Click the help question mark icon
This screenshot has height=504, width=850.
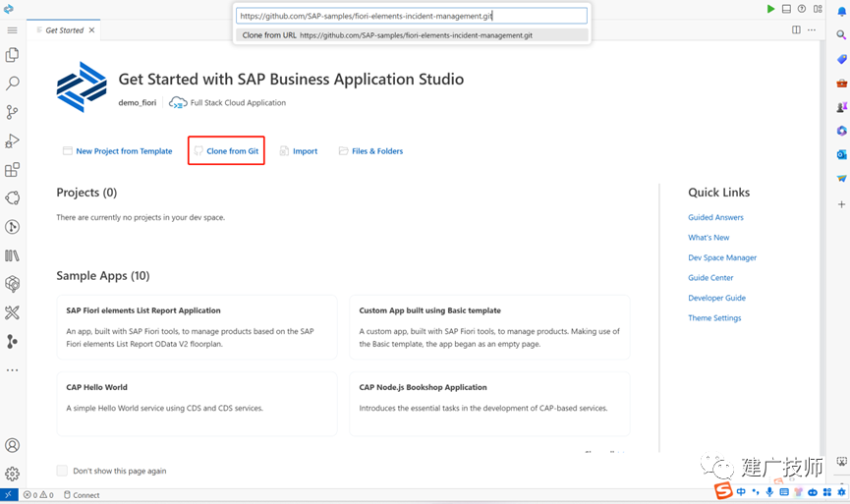(x=802, y=9)
